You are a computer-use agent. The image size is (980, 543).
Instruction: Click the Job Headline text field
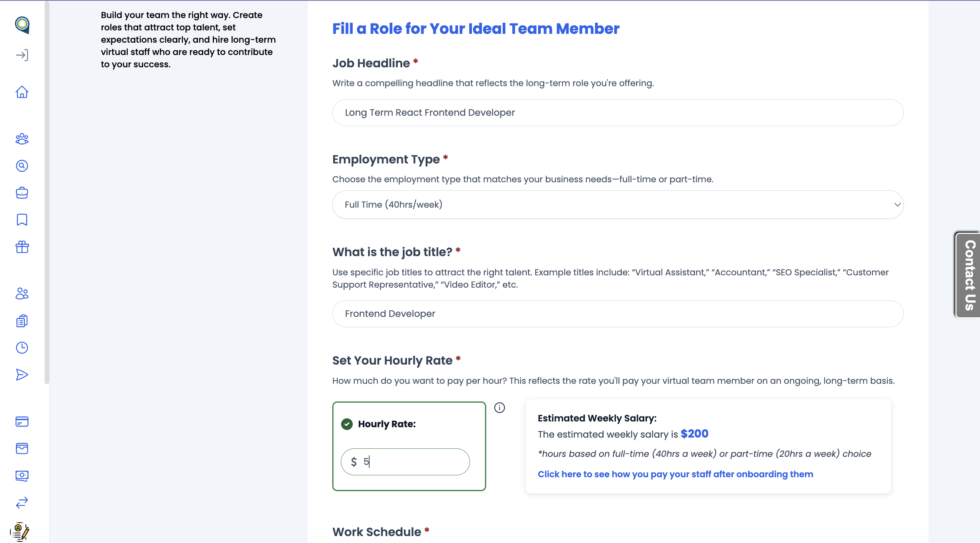(x=618, y=113)
